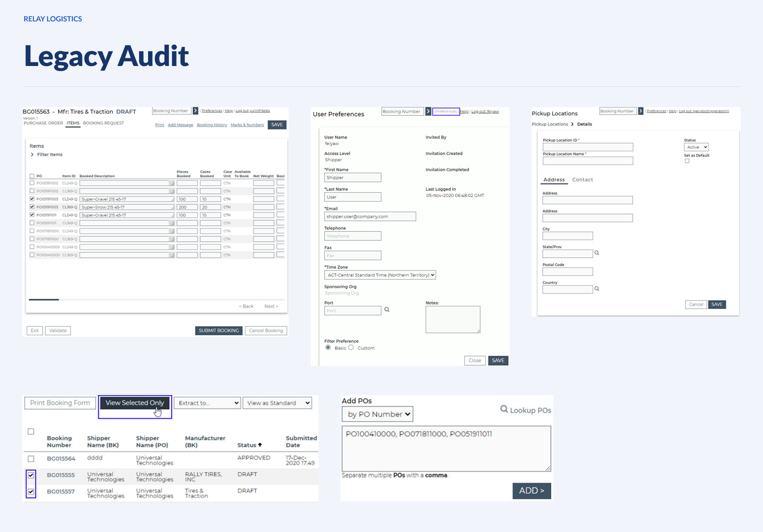Click the arrow icon beside Booking Number in the Items panel
The height and width of the screenshot is (532, 763).
point(195,111)
